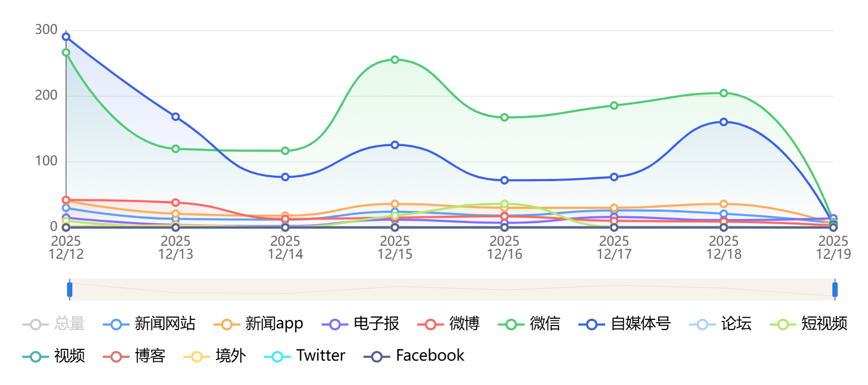The image size is (868, 385).
Task: Click the 2025 12/16 axis label
Action: 504,248
